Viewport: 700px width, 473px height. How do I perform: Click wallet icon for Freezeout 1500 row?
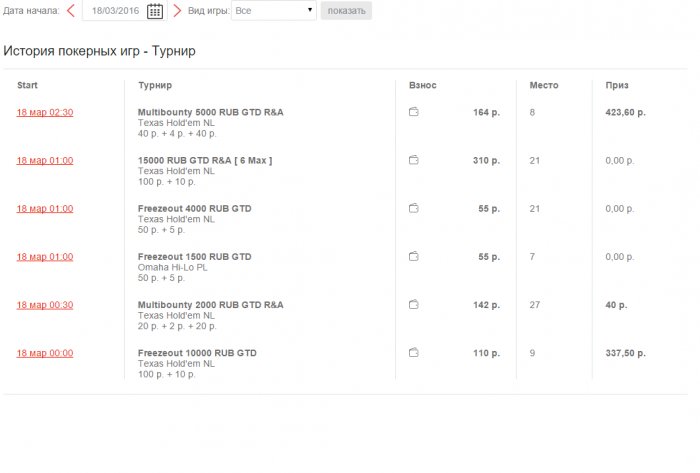click(x=414, y=256)
